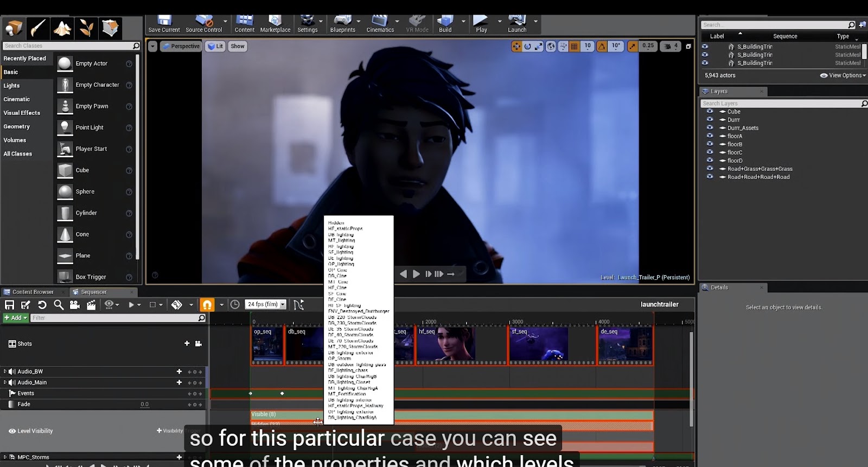Toggle rotation snapping in the viewport

pos(602,47)
